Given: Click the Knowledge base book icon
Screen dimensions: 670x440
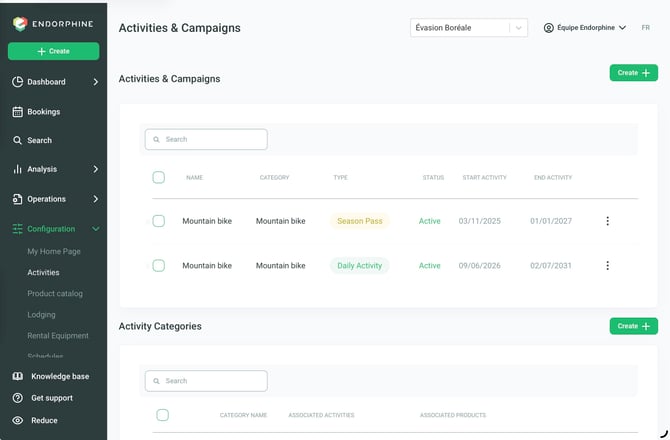Looking at the screenshot, I should 18,376.
